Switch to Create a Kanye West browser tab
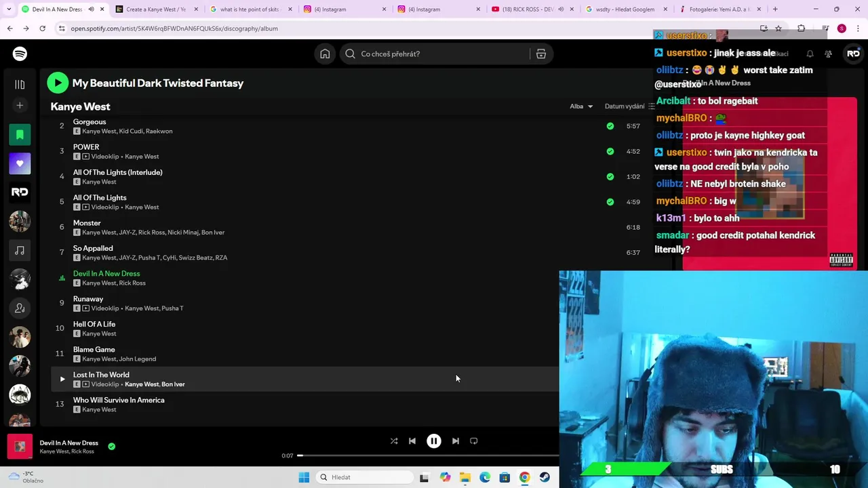The width and height of the screenshot is (868, 488). (155, 9)
